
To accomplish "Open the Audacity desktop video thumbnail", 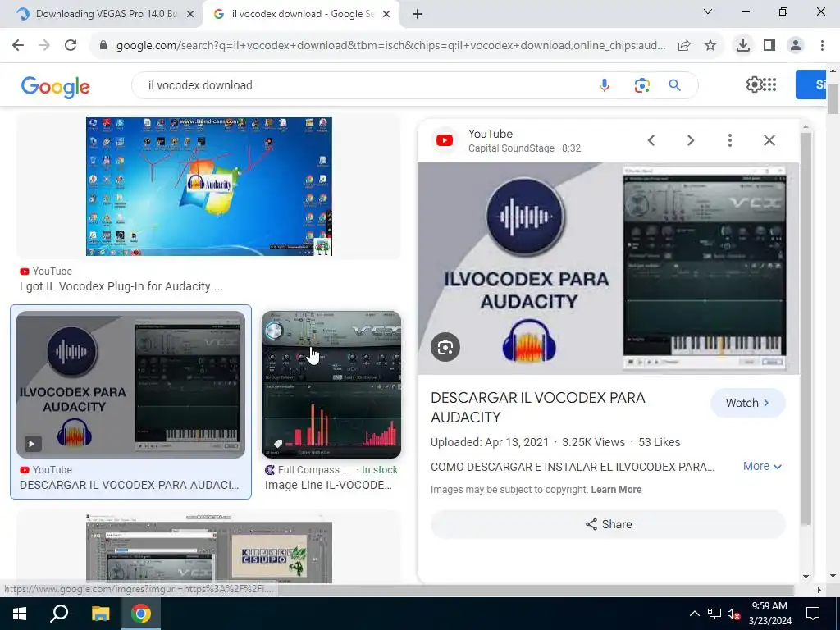I will pyautogui.click(x=209, y=186).
